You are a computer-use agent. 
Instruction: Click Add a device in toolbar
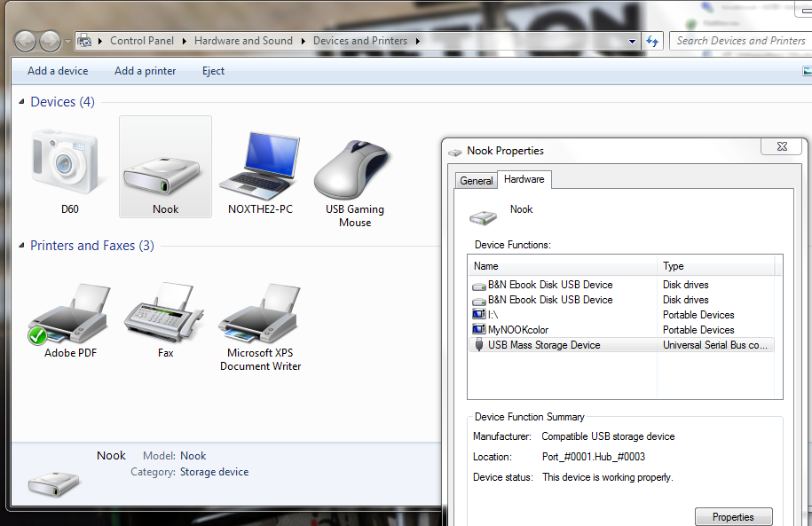pos(58,71)
